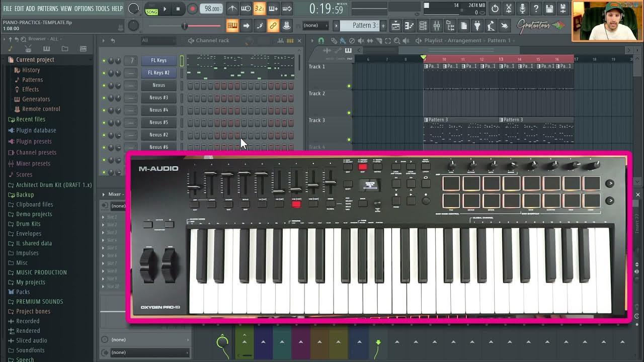Mute the FL Keys #2 channel LED
Screen dimensions: 644x362
tap(104, 73)
